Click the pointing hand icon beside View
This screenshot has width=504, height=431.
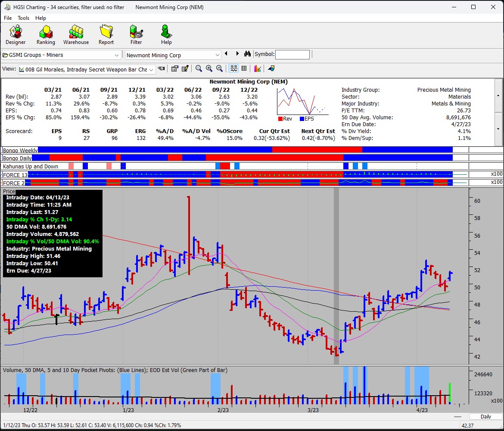point(162,69)
